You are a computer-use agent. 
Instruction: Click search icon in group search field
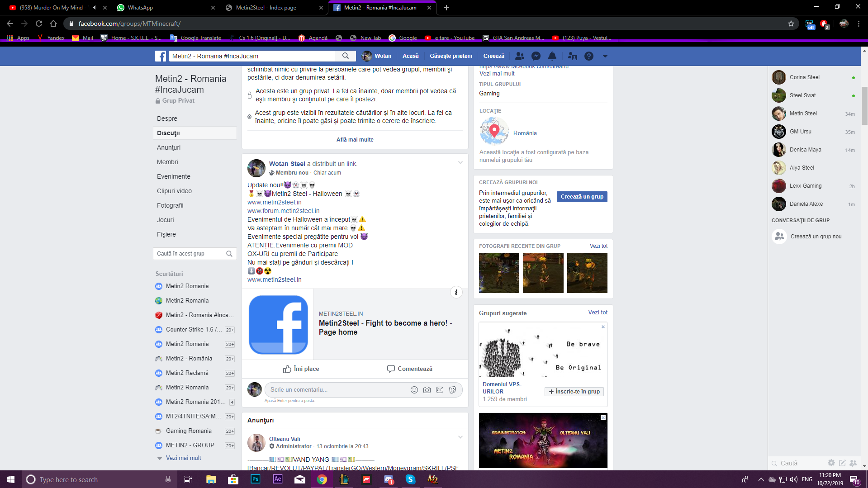tap(229, 254)
